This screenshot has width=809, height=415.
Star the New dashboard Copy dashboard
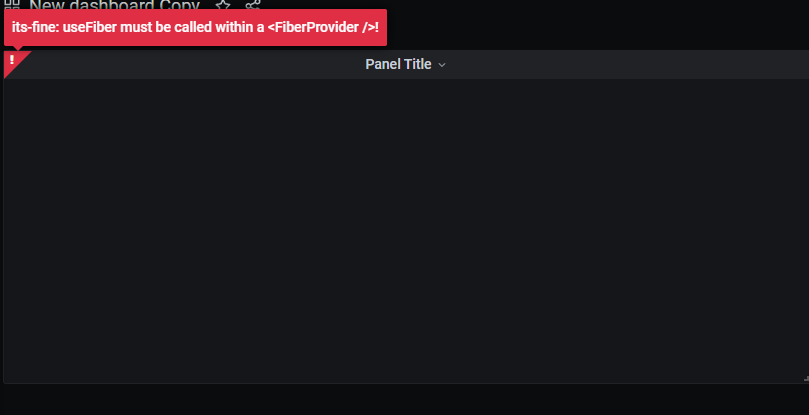223,5
